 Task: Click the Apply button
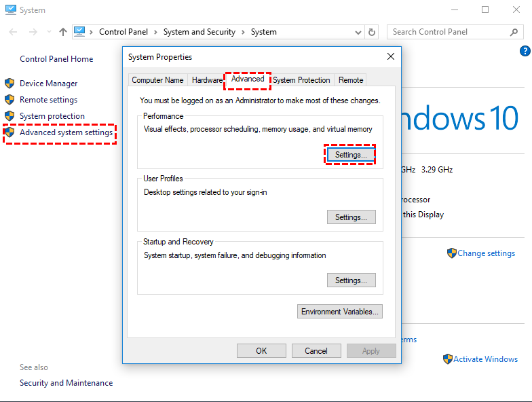pyautogui.click(x=371, y=351)
